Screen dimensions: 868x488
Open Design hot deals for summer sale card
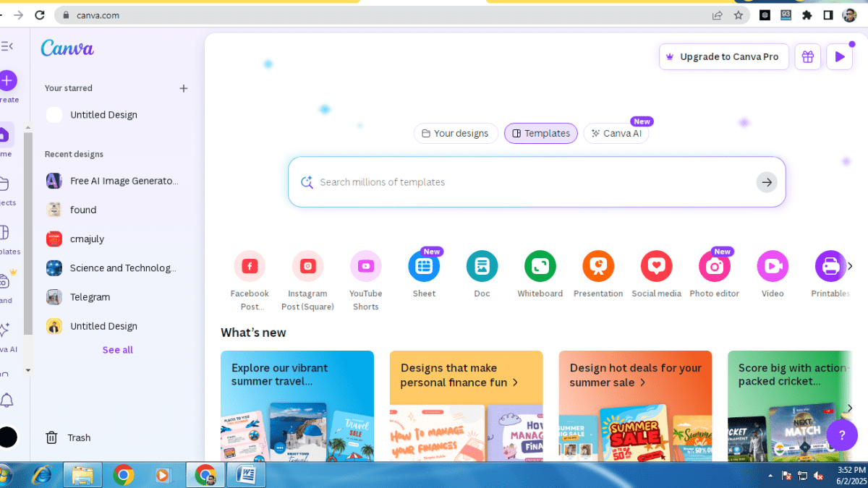pos(635,406)
